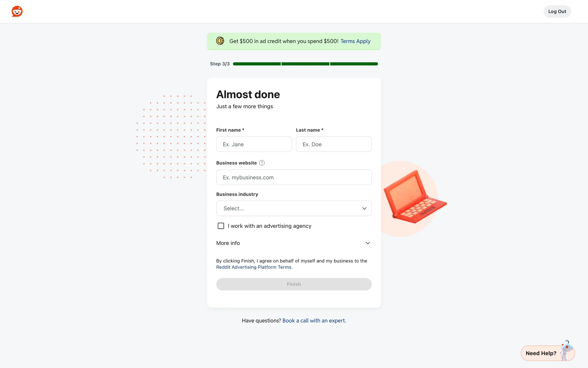
Task: Open Reddit Advertising Platform Terms link
Action: [254, 267]
